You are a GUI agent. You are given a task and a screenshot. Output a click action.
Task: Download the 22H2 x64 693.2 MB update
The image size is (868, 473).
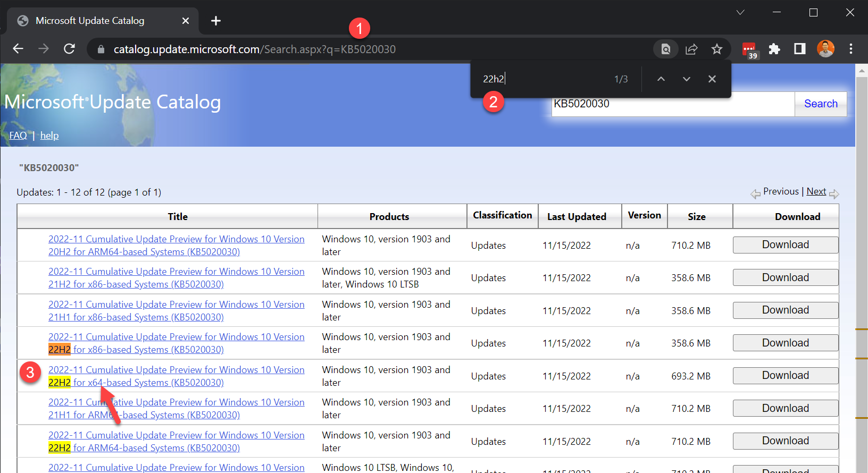coord(786,376)
